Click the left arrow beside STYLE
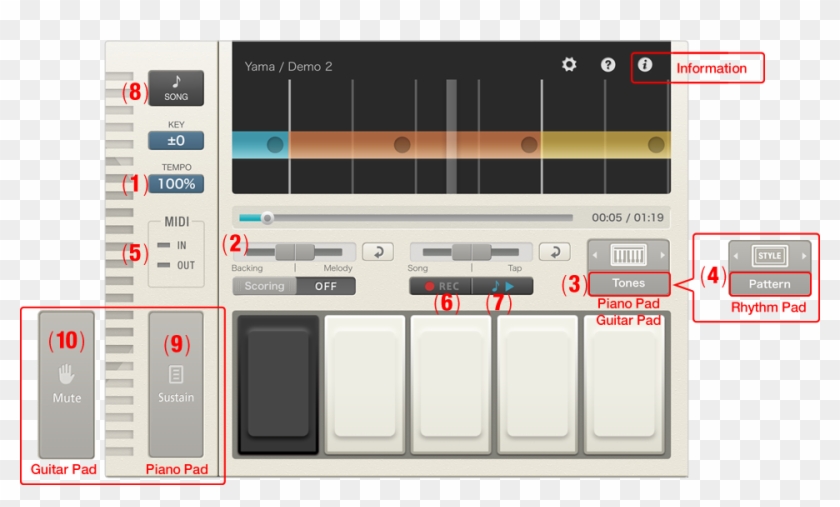The width and height of the screenshot is (840, 507). [736, 256]
